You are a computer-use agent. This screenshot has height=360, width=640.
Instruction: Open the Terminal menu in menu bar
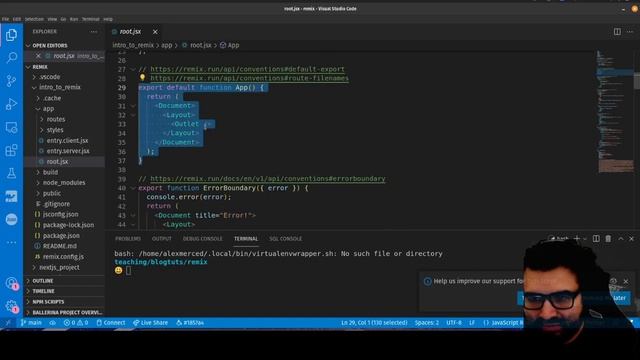pos(91,19)
